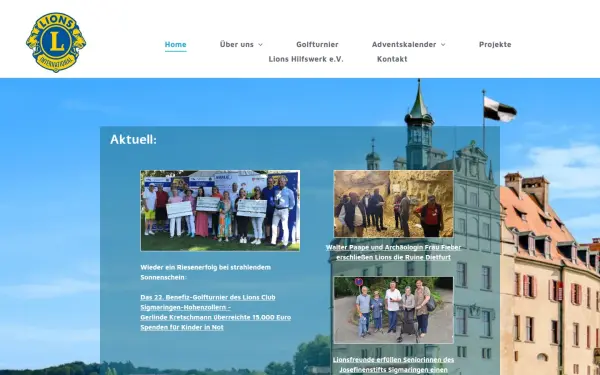Open the Lionsfreunde Seniorinnen Josefinenstift link
Screen dimensions: 600x375
click(x=393, y=365)
